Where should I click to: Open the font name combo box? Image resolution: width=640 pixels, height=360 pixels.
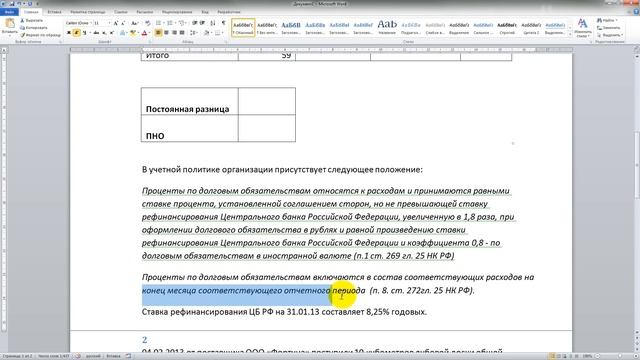79,23
